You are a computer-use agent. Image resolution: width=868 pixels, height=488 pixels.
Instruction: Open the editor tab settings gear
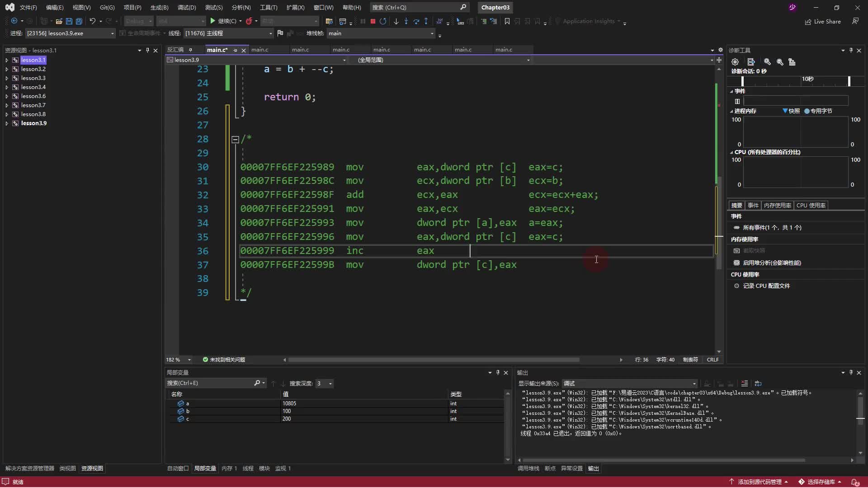[721, 50]
